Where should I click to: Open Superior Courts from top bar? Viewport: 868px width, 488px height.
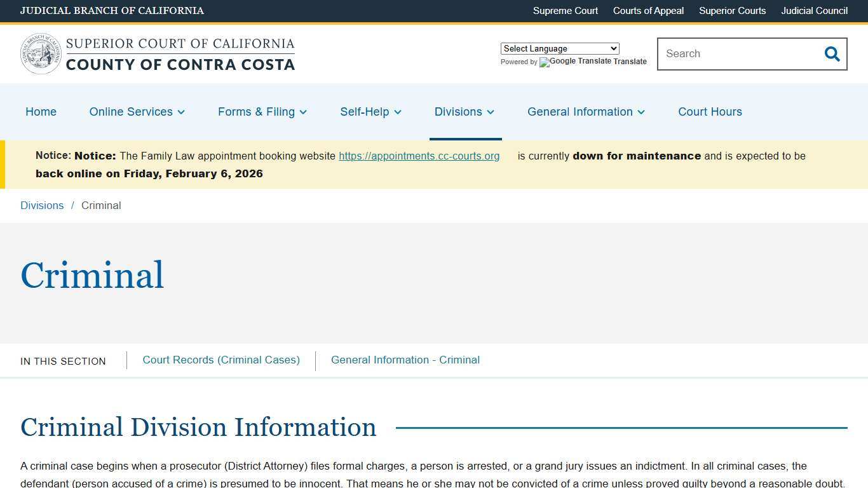click(x=732, y=11)
